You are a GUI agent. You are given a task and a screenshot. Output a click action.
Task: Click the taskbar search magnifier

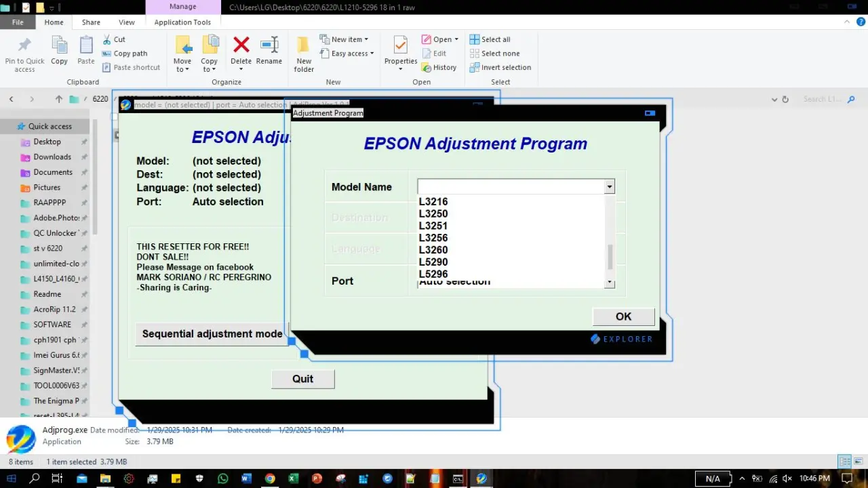tap(35, 479)
